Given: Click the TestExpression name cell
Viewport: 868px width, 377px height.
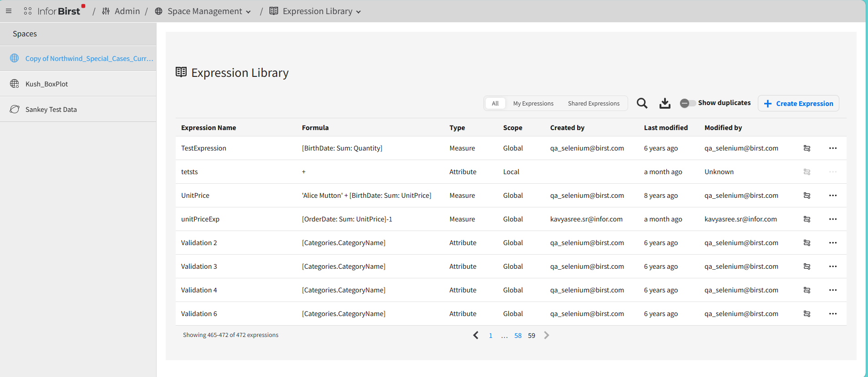Looking at the screenshot, I should pyautogui.click(x=203, y=148).
